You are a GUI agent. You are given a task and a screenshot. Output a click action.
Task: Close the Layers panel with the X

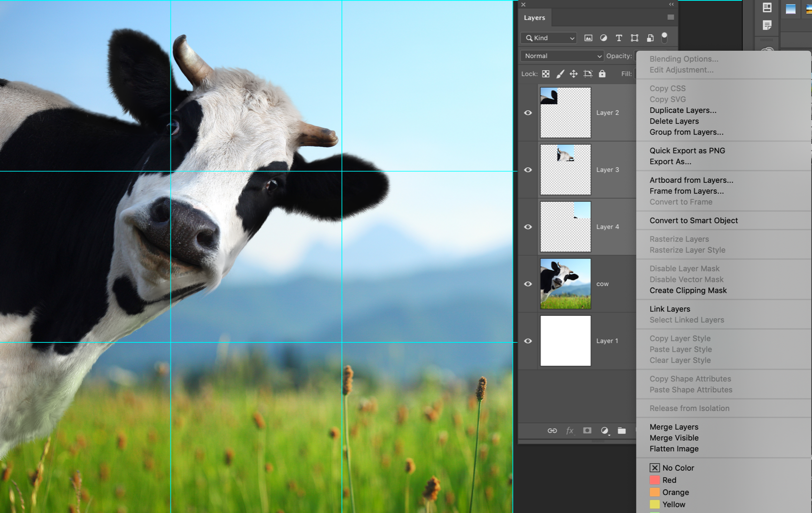(x=523, y=4)
